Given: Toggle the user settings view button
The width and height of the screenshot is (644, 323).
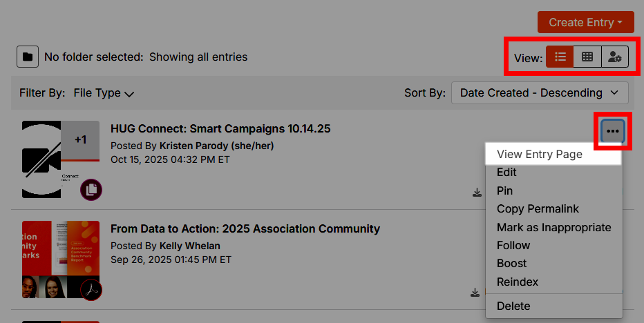Looking at the screenshot, I should pos(614,57).
